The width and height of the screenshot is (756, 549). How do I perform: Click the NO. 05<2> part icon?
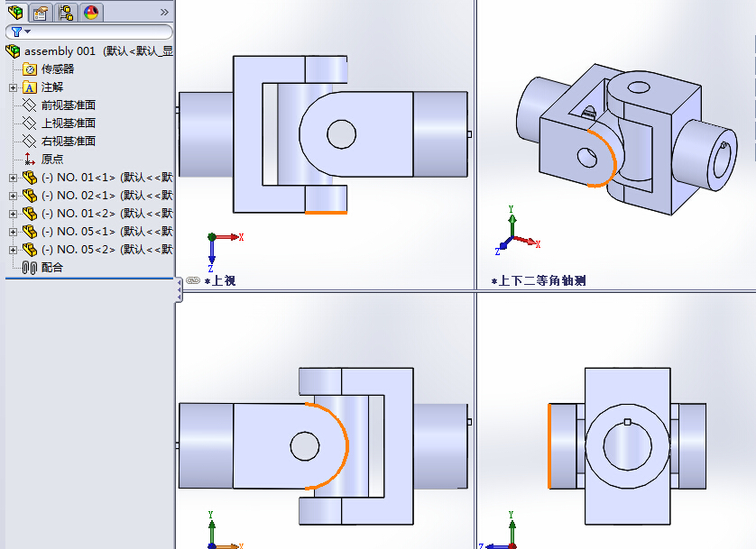tap(30, 250)
